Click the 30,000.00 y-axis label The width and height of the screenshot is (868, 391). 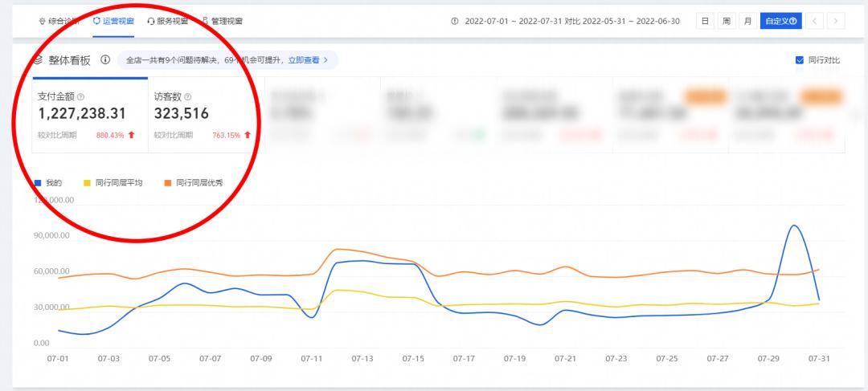(x=51, y=308)
